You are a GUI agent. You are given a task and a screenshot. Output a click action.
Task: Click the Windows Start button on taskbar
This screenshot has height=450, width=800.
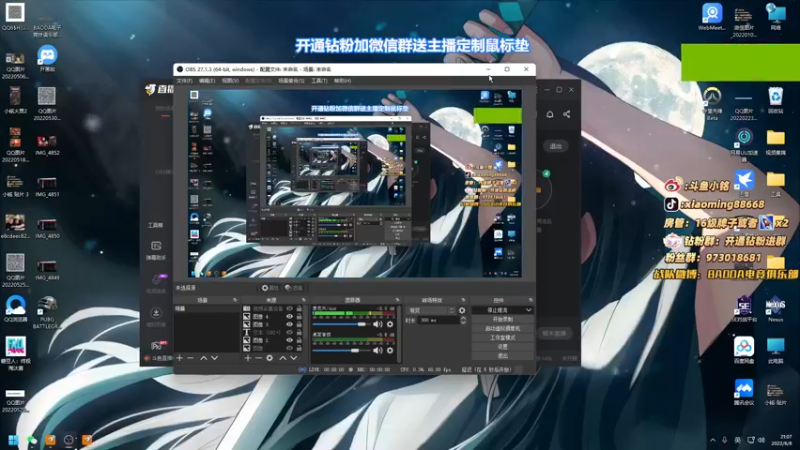point(14,440)
